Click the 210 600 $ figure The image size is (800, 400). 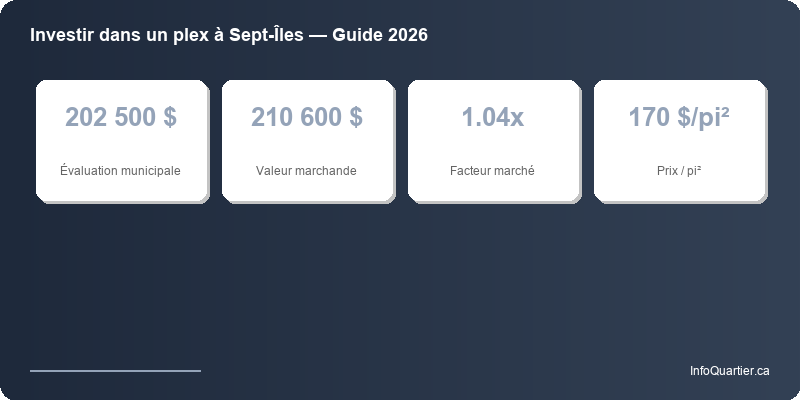click(307, 117)
